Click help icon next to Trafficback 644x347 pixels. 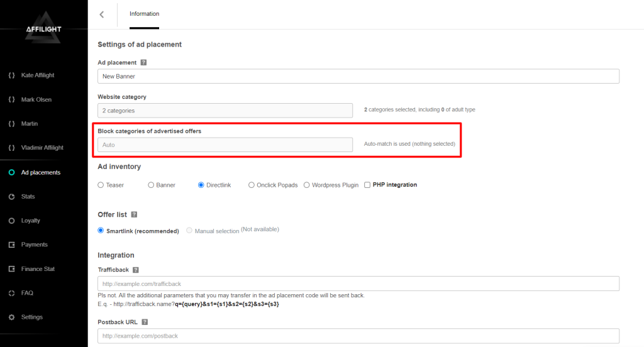[136, 270]
